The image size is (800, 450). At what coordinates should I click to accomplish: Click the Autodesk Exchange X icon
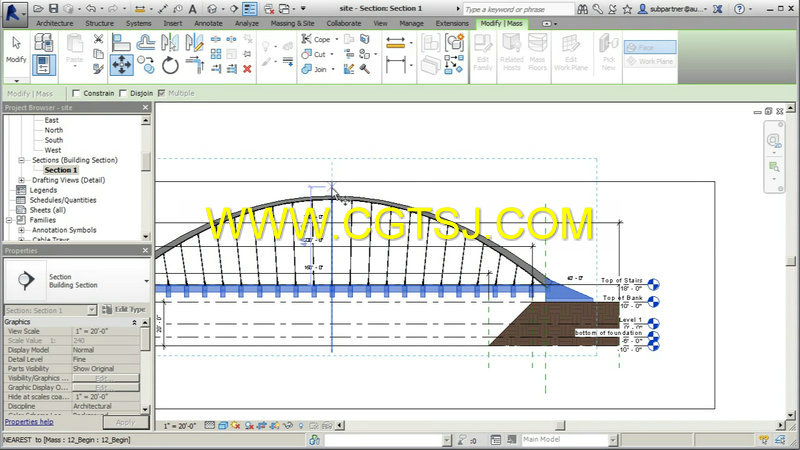tap(717, 9)
